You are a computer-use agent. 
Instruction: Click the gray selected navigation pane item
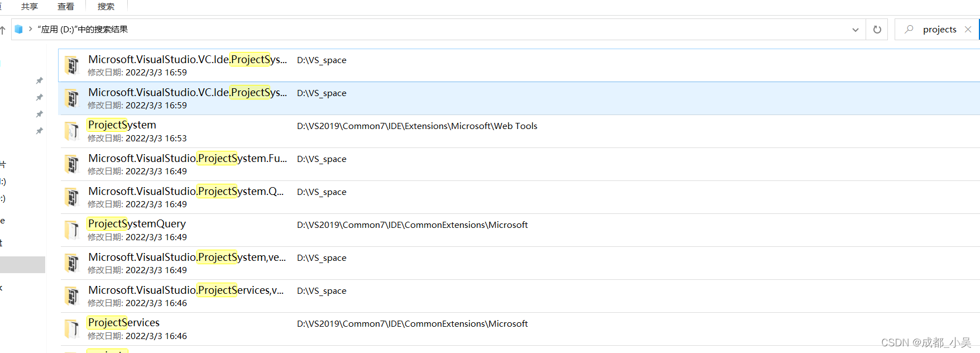point(22,265)
